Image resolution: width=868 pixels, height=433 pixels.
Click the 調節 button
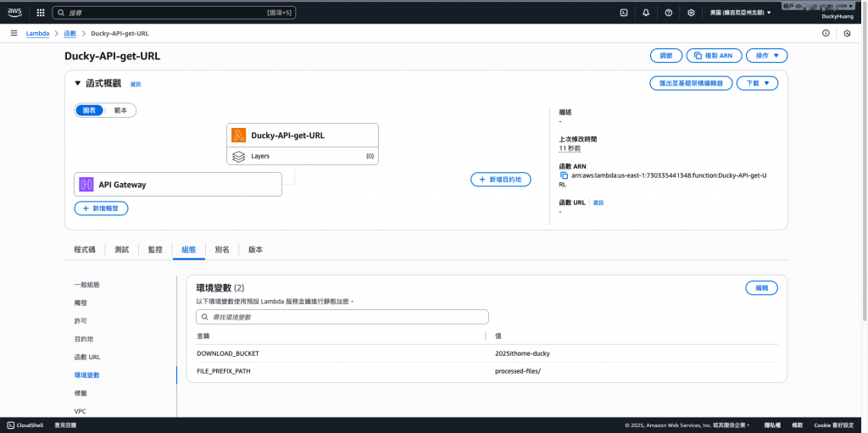click(x=666, y=55)
